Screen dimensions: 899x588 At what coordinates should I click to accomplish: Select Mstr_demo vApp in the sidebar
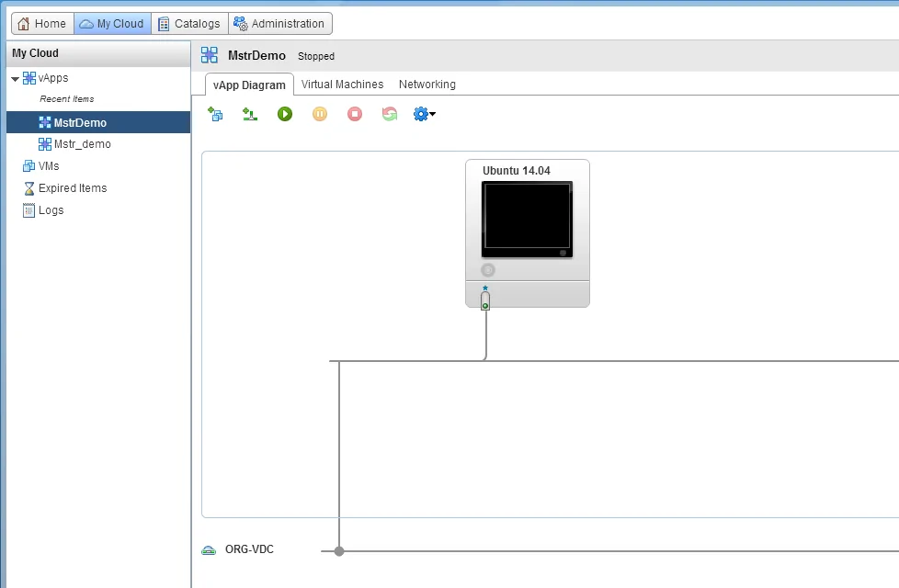(82, 144)
